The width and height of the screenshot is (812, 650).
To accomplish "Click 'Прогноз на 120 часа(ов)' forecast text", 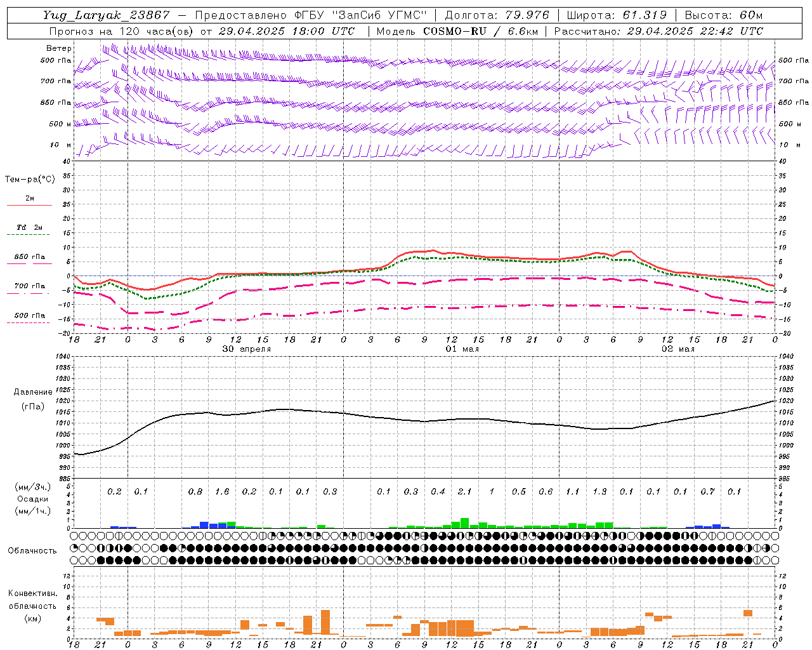I will pos(121,31).
